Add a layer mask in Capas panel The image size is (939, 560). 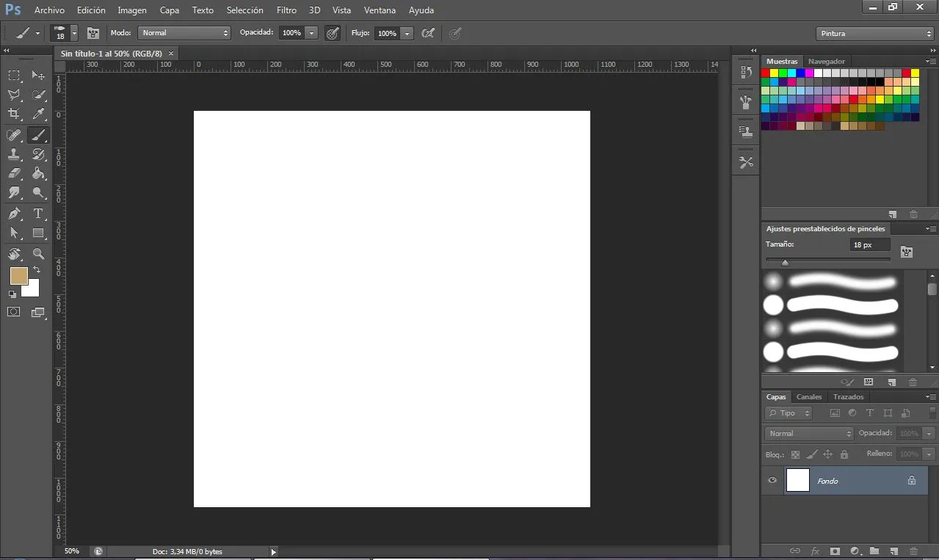[835, 550]
